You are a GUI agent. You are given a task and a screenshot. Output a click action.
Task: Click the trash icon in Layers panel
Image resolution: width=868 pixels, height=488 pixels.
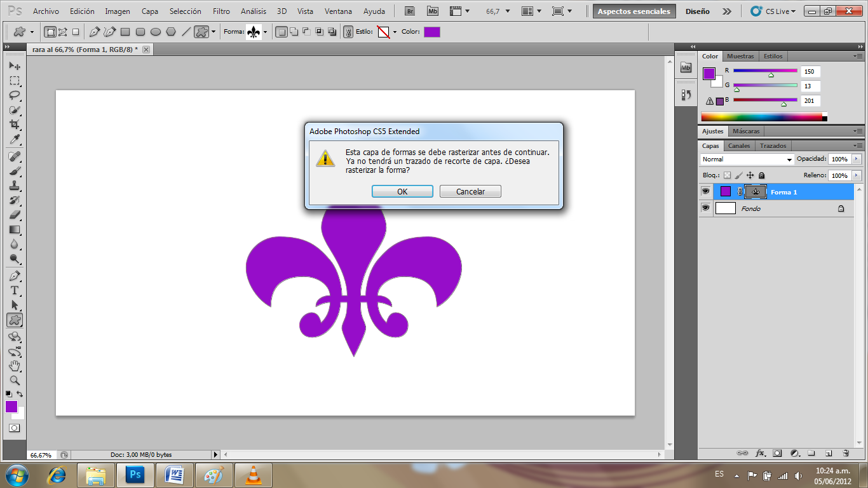(x=846, y=453)
